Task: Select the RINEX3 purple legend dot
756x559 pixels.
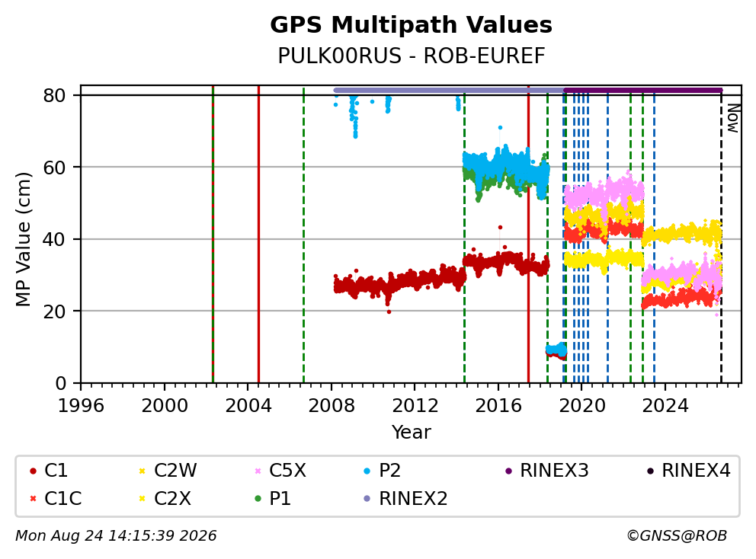Action: click(x=508, y=471)
